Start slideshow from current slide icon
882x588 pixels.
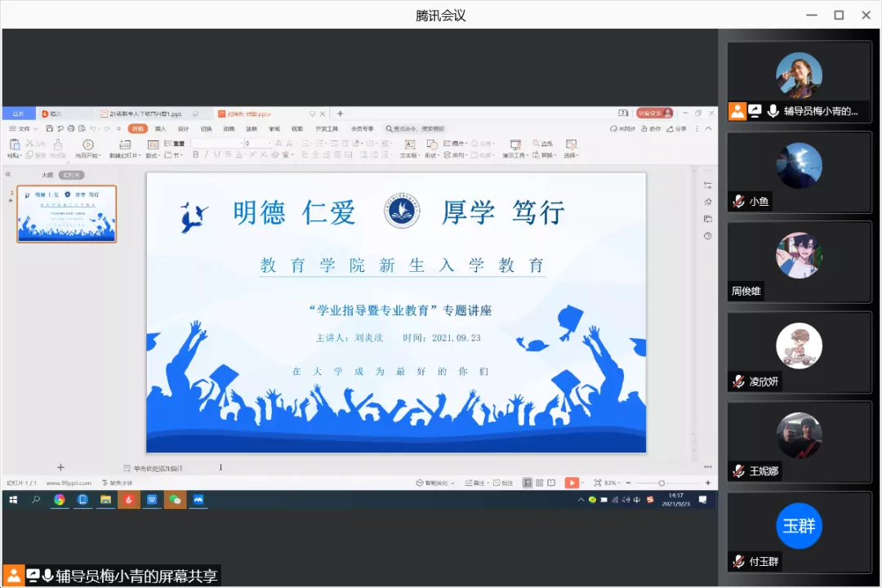tap(87, 145)
